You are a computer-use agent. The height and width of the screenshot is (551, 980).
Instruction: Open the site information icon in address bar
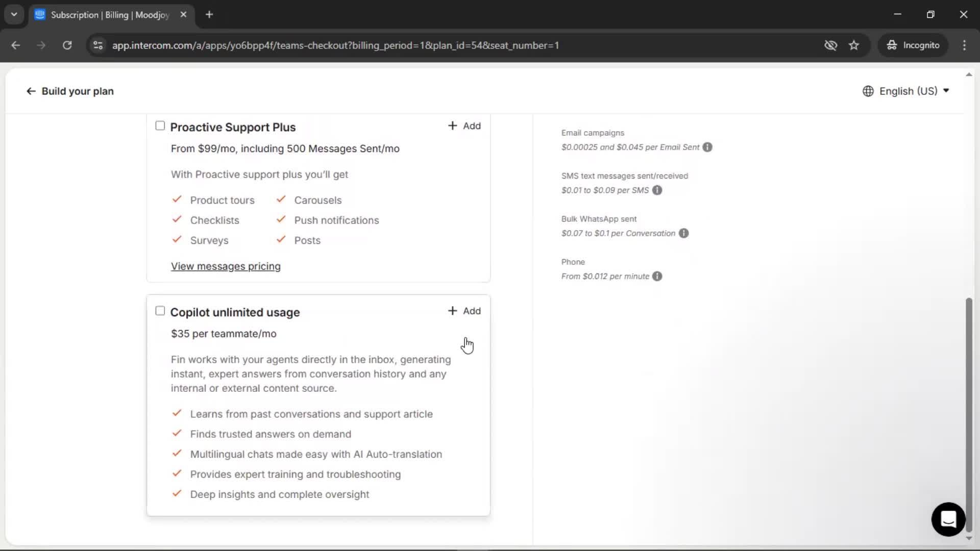98,45
